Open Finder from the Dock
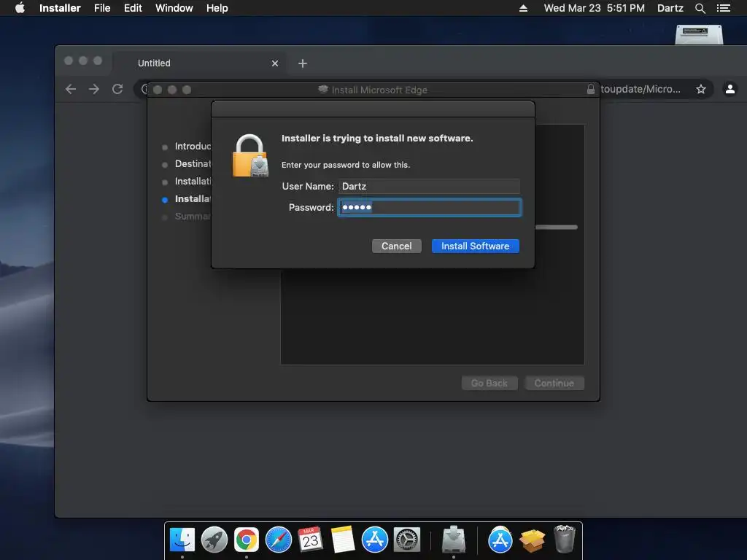747x560 pixels. 182,540
